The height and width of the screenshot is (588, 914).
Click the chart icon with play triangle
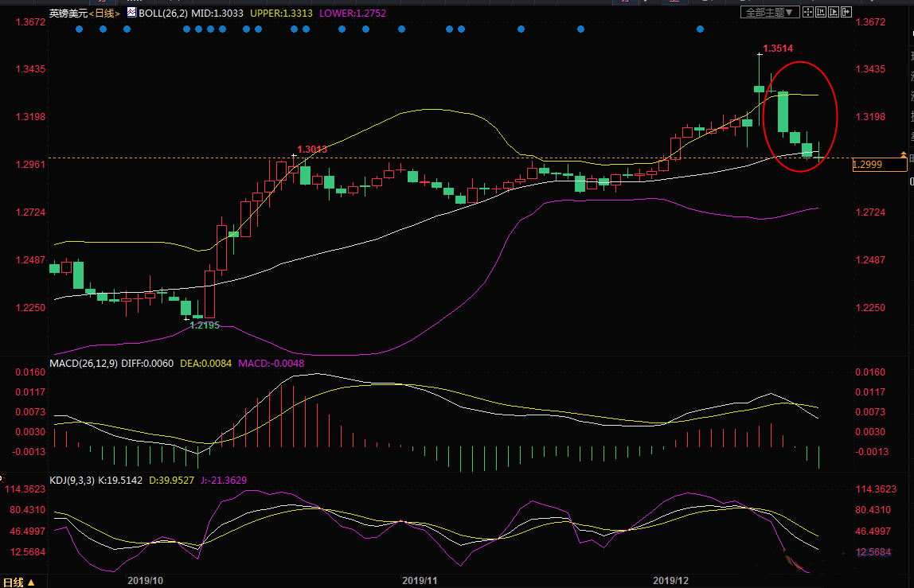click(834, 13)
